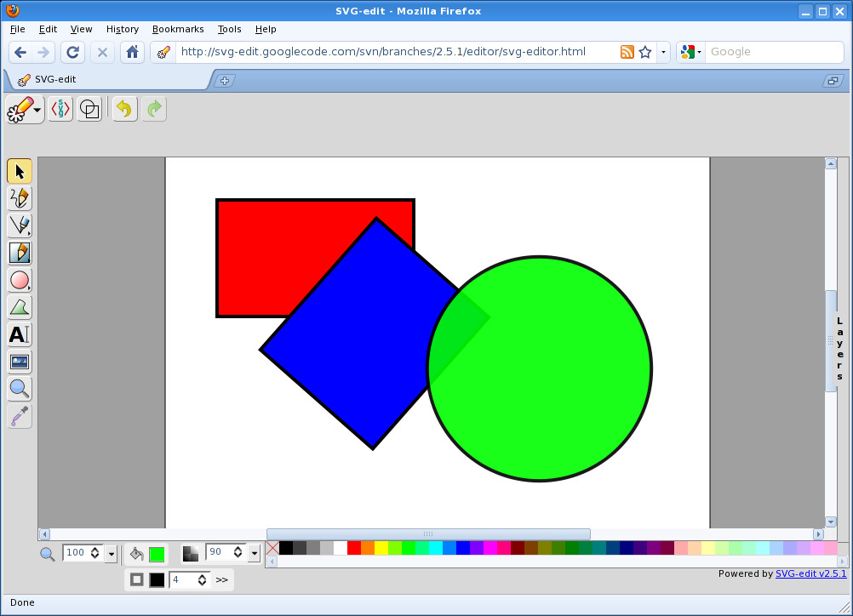Choose the Text tool
This screenshot has width=853, height=616.
tap(20, 334)
